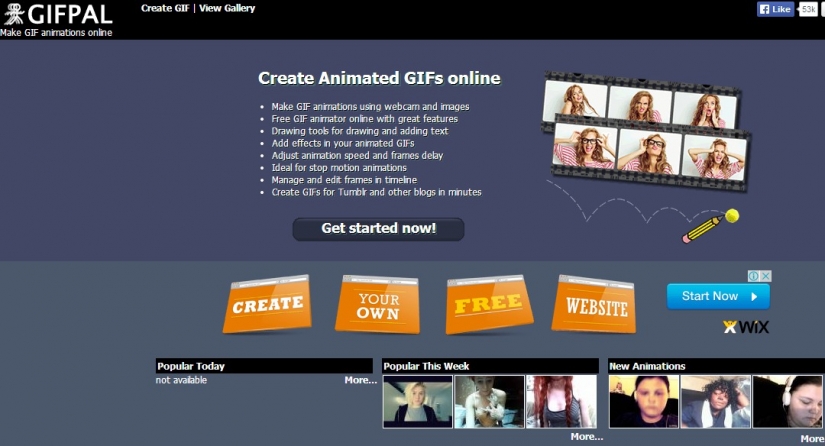
Task: Open More link under Popular This Week
Action: click(x=586, y=436)
